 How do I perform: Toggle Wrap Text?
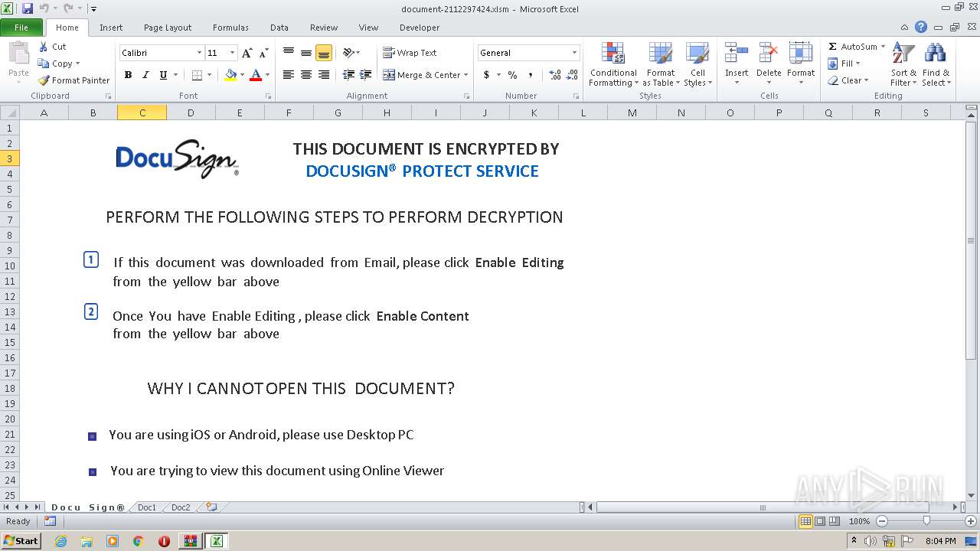(x=410, y=53)
